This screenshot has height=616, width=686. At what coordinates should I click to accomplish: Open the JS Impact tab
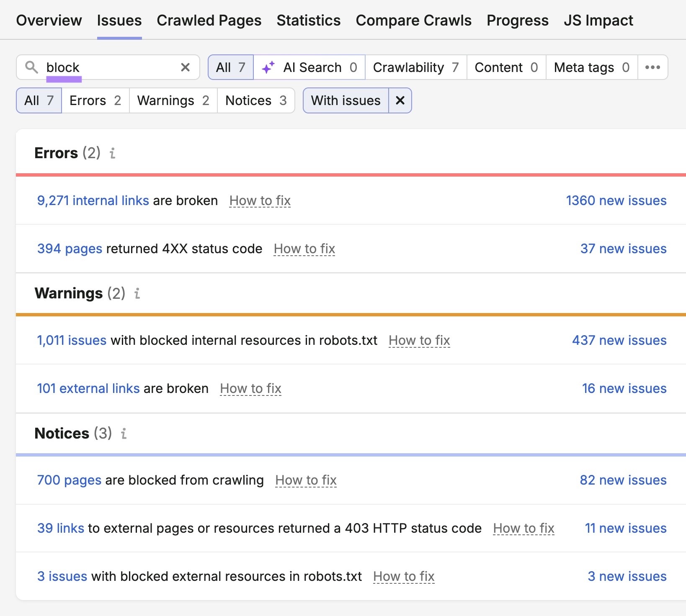pos(598,20)
